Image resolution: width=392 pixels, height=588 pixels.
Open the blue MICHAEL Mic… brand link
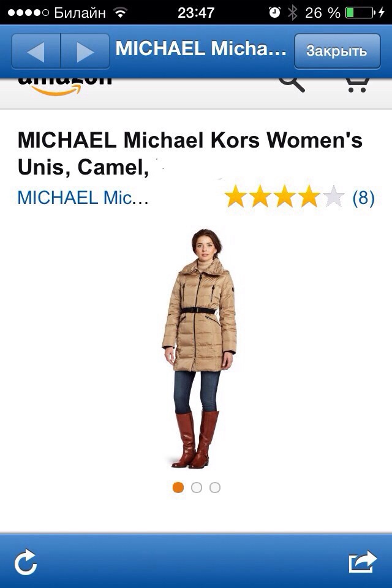[x=83, y=198]
